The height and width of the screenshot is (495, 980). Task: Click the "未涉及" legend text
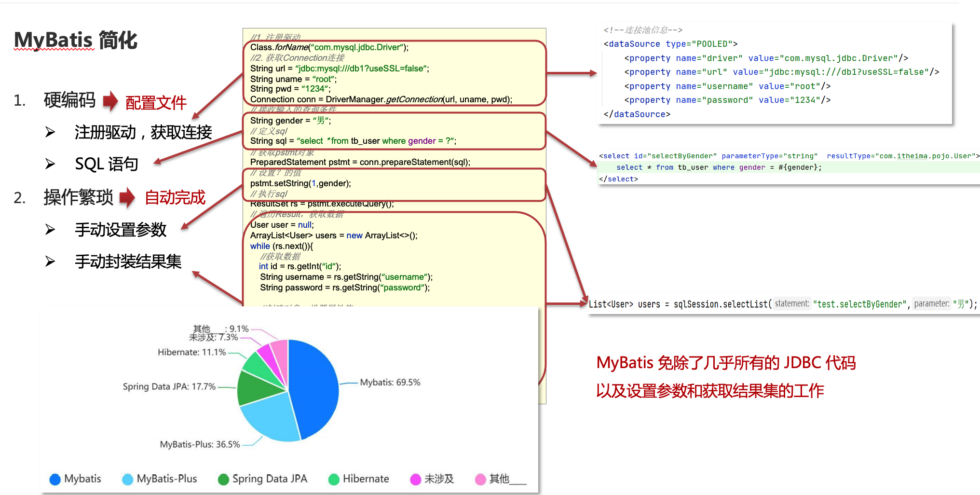[439, 479]
